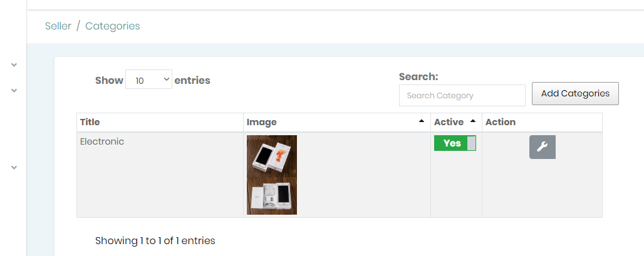The height and width of the screenshot is (256, 644).
Task: Go to the Seller breadcrumb link
Action: (58, 26)
